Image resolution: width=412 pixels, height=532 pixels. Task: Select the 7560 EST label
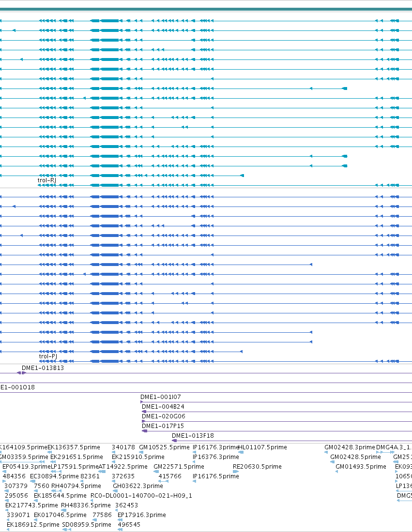tap(42, 486)
